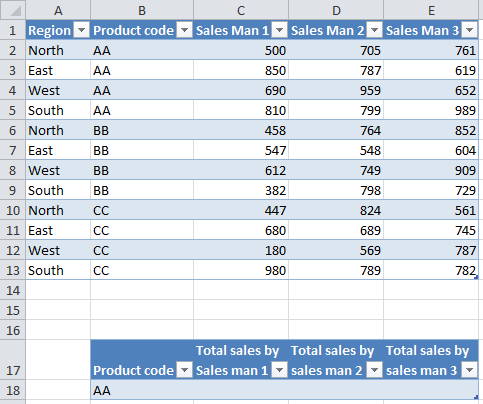Open the Sales Man 2 filter dropdown
Screen dimensions: 483x404
point(374,31)
